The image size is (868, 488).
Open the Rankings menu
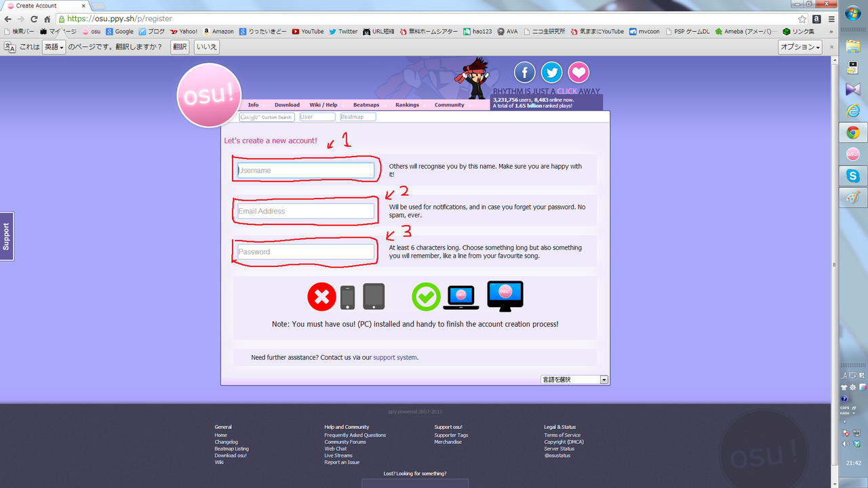(408, 105)
